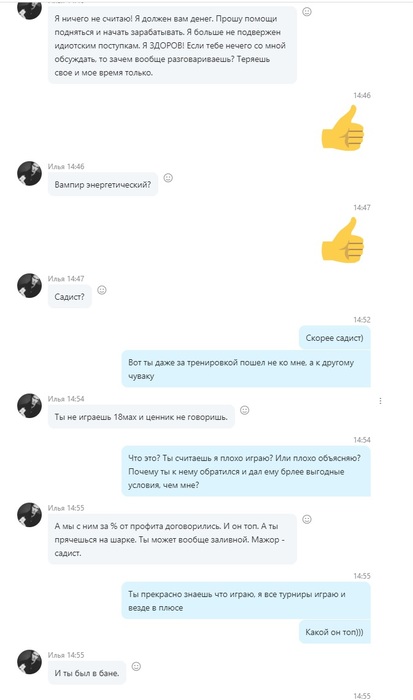Viewport: 413px width, 700px height.
Task: Click reaction smiley beside "И ты был в бане."
Action: [x=136, y=667]
